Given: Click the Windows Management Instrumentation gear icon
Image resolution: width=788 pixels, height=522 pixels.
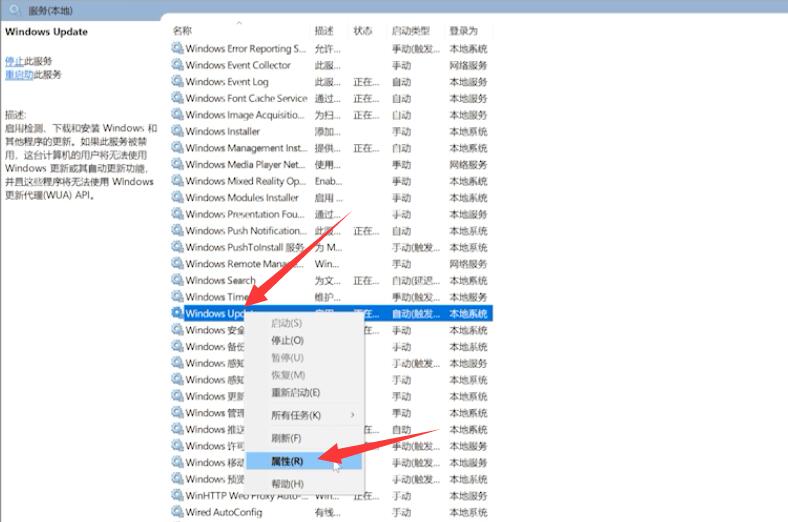Looking at the screenshot, I should pos(177,148).
